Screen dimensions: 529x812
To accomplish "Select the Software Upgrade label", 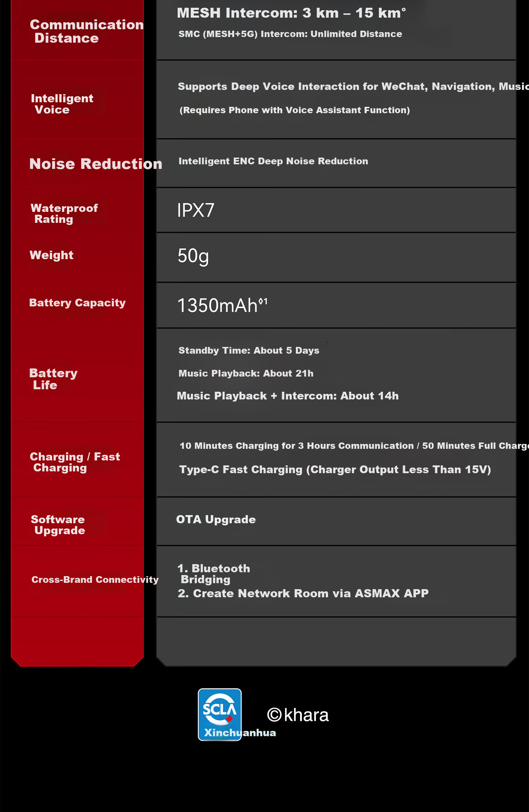I will pos(58,525).
